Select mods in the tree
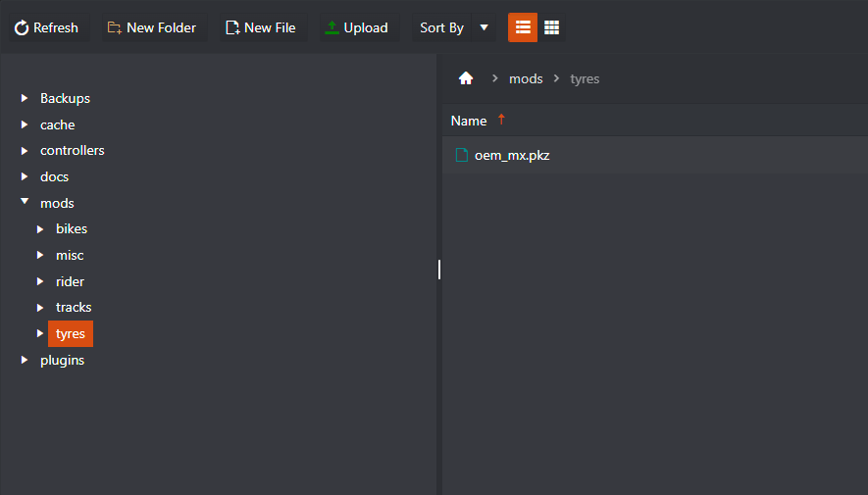This screenshot has height=495, width=868. 57,203
